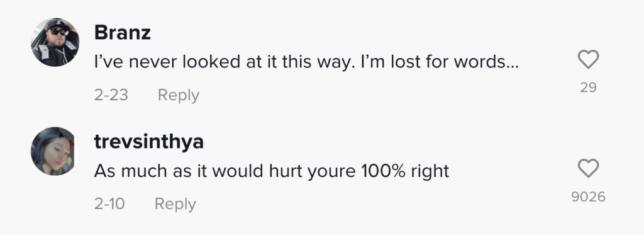This screenshot has width=644, height=235.
Task: Tap the heart next to trevsinthya's comment
Action: click(588, 168)
